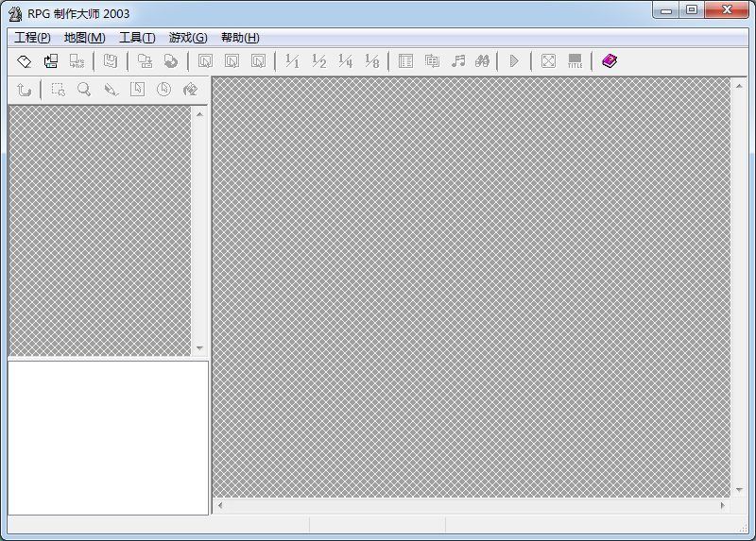Viewport: 756px width, 541px height.
Task: Set map scale to 1/2
Action: click(319, 61)
